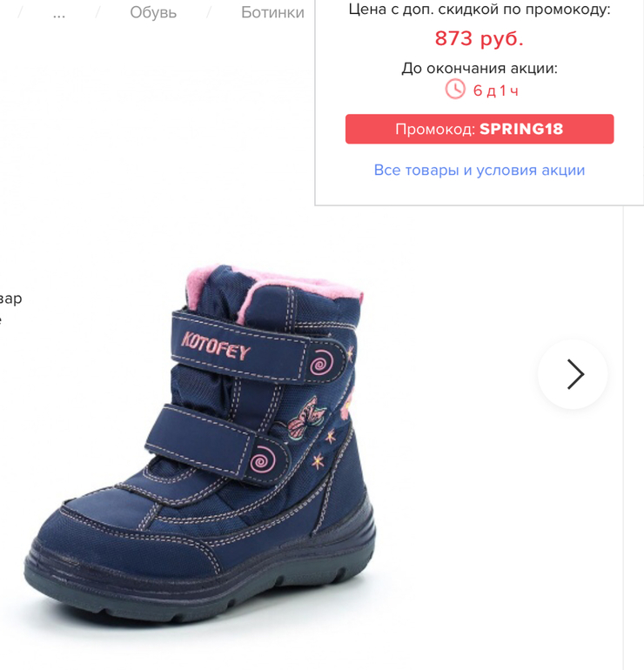Show the next product photo with arrow
644x670 pixels.
click(x=573, y=374)
